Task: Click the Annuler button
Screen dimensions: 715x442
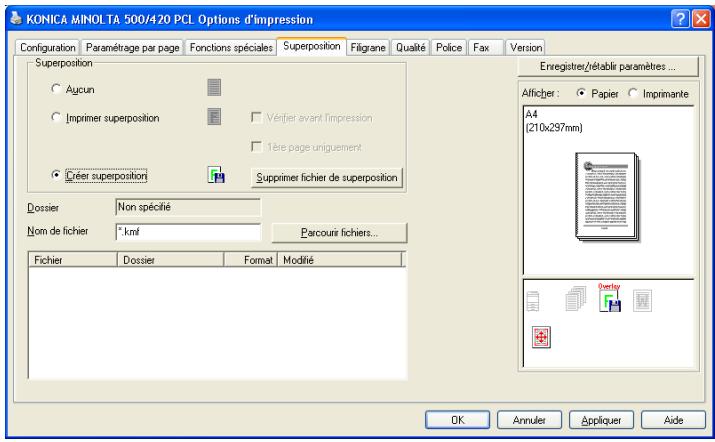Action: pyautogui.click(x=529, y=420)
